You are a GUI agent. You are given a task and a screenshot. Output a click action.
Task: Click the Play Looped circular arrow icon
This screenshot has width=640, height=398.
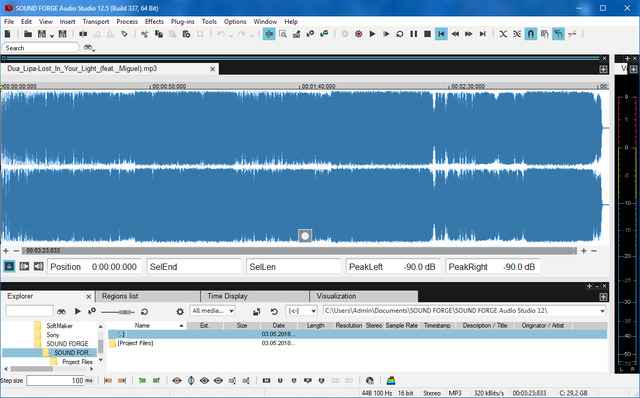pyautogui.click(x=400, y=34)
